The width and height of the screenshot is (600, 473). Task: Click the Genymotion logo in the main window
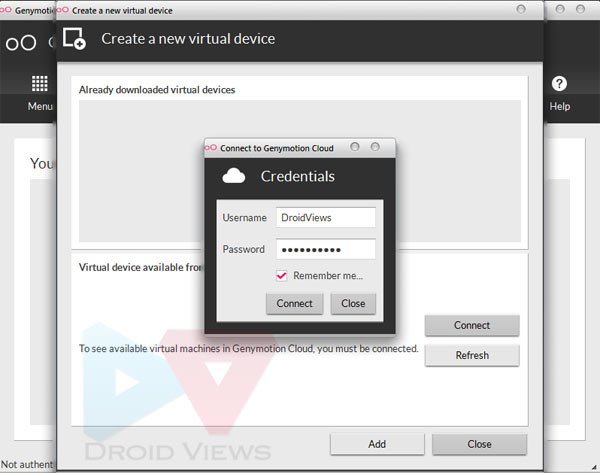pyautogui.click(x=21, y=42)
